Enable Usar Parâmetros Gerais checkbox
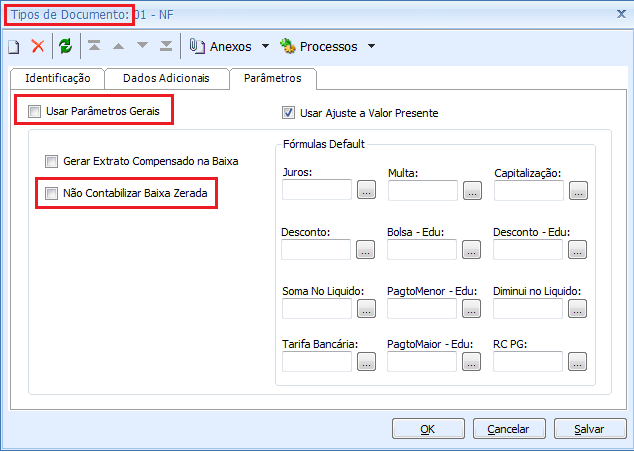This screenshot has height=452, width=634. pyautogui.click(x=34, y=111)
